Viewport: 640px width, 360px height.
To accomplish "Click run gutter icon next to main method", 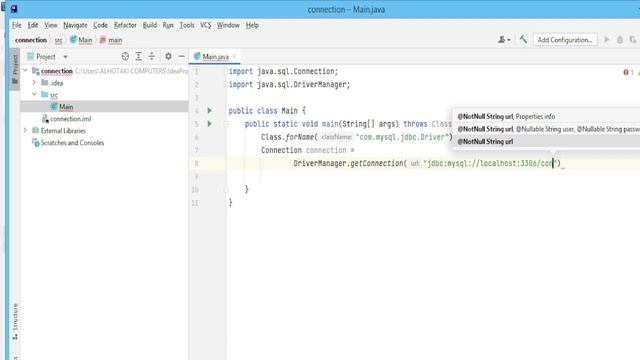I will (x=209, y=124).
